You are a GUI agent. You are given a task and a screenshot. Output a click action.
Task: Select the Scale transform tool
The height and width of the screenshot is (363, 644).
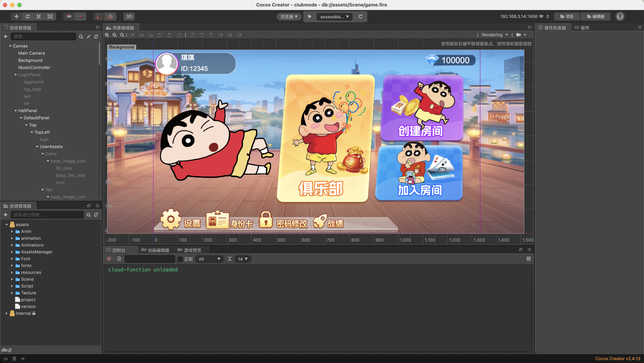[x=39, y=17]
